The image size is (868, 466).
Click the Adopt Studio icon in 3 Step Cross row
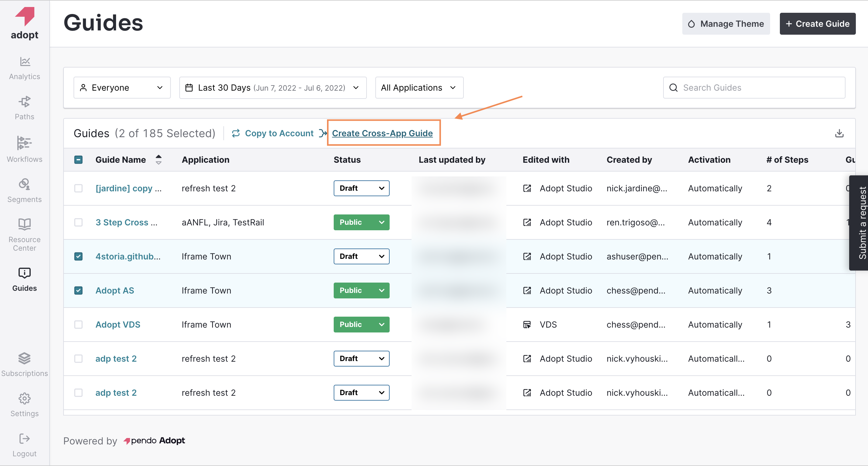click(527, 222)
